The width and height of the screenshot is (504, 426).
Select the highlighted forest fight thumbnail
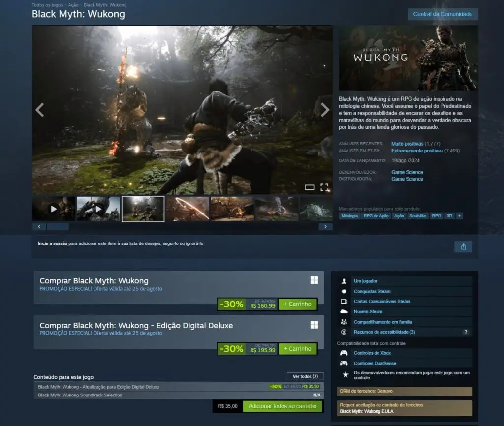pos(143,209)
